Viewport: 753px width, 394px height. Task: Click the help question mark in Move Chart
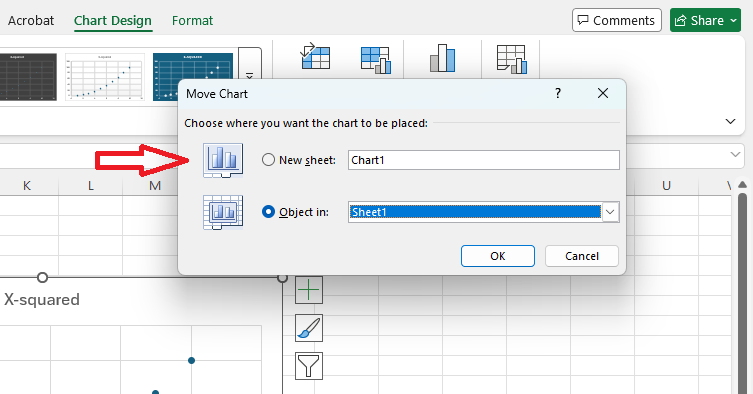click(558, 93)
